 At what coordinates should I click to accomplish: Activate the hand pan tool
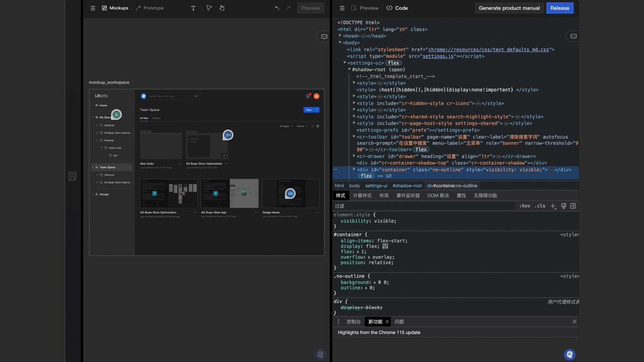point(222,8)
